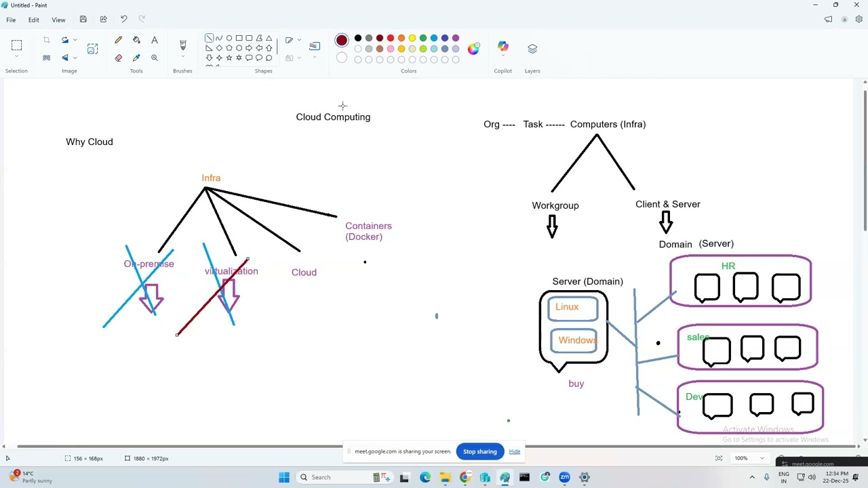Choose the Five-point star shape
868x488 pixels.
pos(229,58)
